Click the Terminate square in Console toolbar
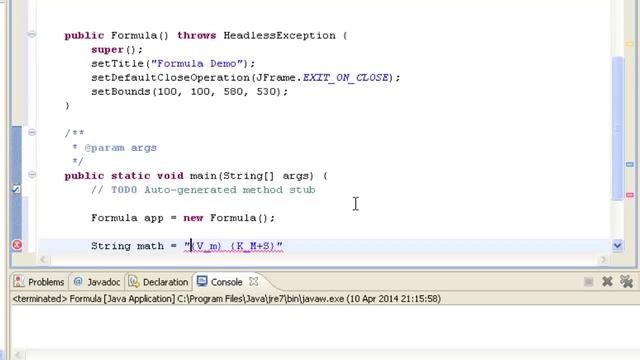Screen dimensions: 640x360 click(x=588, y=282)
